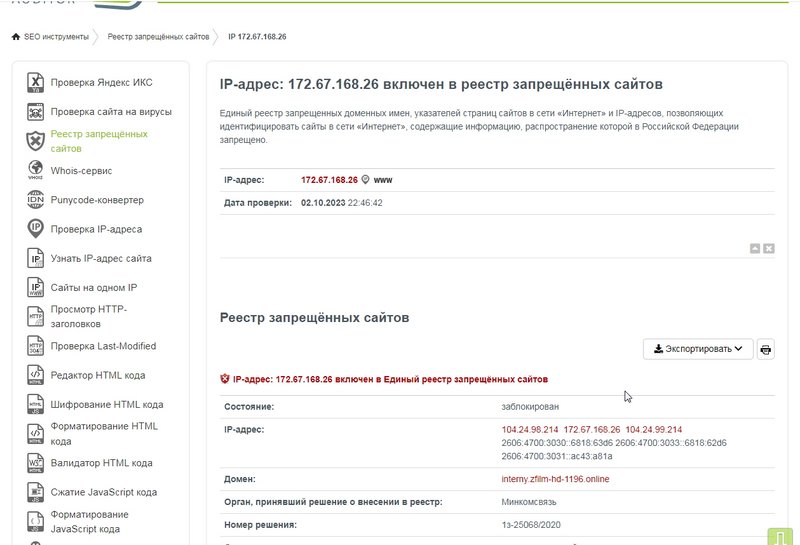Click the HTML formatting icon
Viewport: 800px width, 545px height.
tap(35, 434)
